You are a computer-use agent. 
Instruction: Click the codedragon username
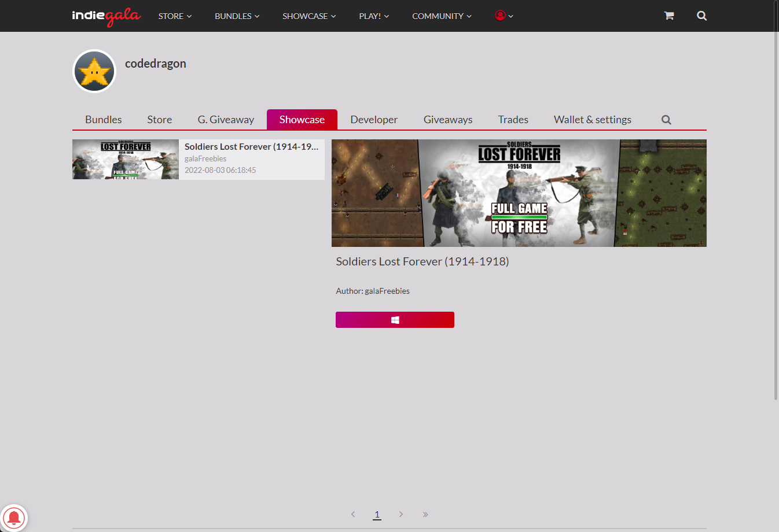(x=156, y=64)
